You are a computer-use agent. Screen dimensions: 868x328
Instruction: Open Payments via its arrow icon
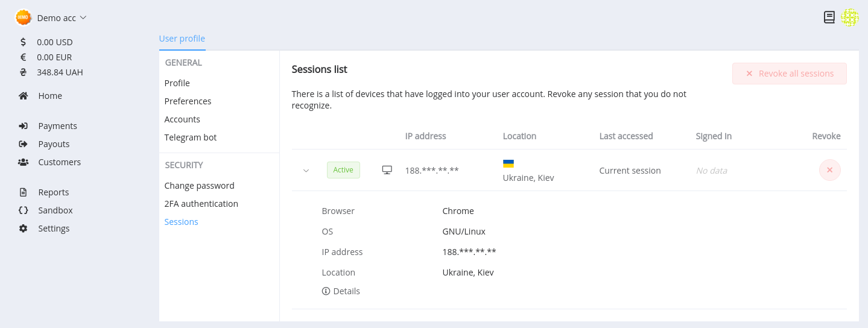(x=24, y=126)
